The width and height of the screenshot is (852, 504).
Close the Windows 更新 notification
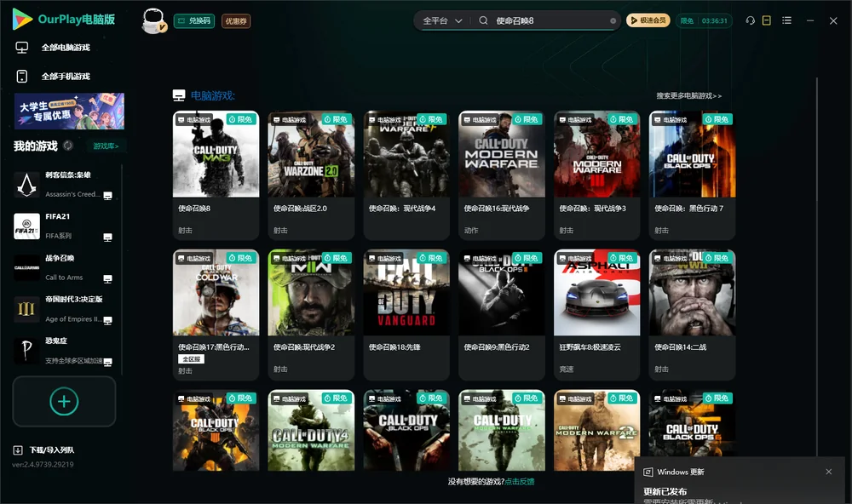[828, 472]
